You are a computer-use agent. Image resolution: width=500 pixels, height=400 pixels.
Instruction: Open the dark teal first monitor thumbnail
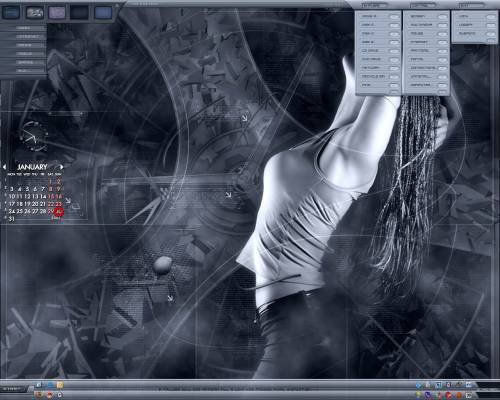pos(11,13)
